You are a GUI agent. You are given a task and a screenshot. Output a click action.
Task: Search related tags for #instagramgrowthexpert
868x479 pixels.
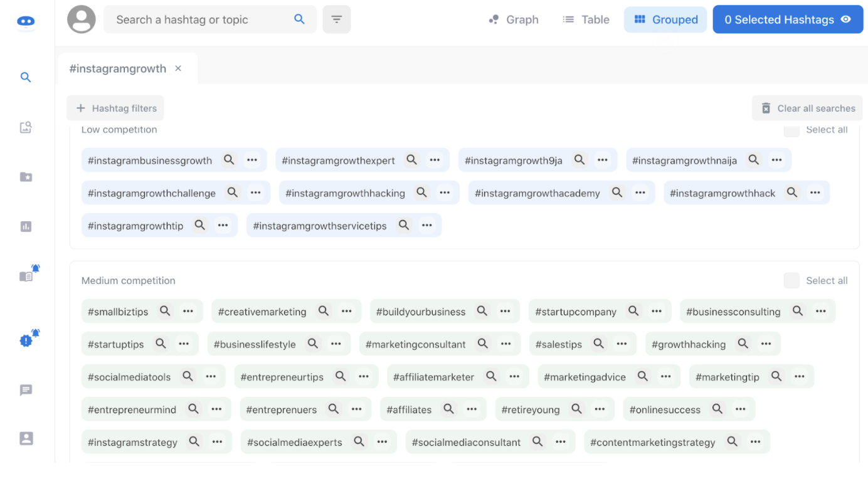click(x=411, y=160)
